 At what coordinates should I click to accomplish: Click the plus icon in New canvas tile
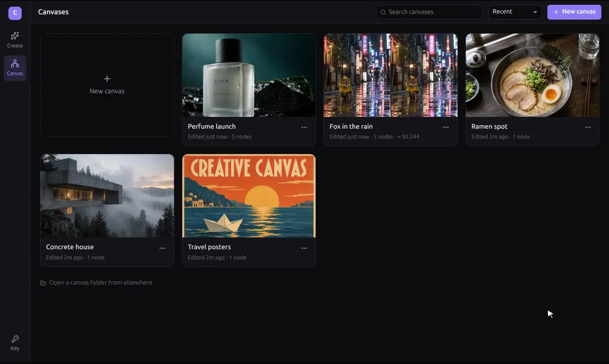coord(107,79)
